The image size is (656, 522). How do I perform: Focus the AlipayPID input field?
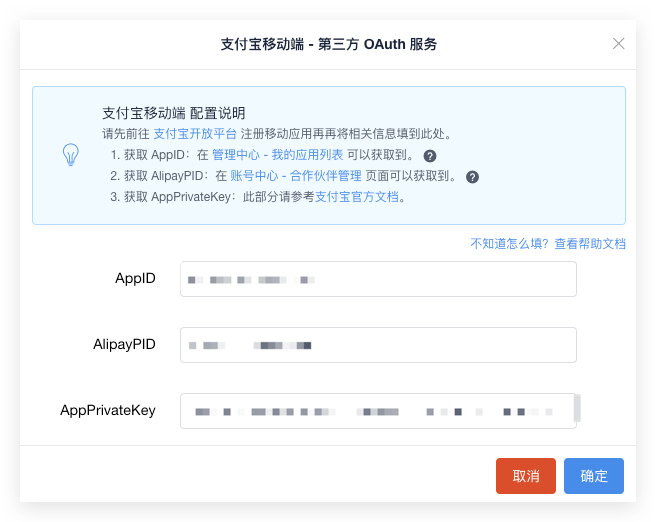378,345
